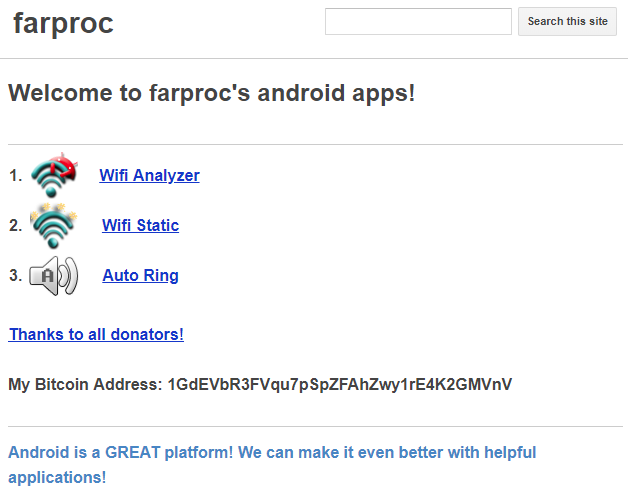Click the Android is a GREAT platform text

click(272, 465)
